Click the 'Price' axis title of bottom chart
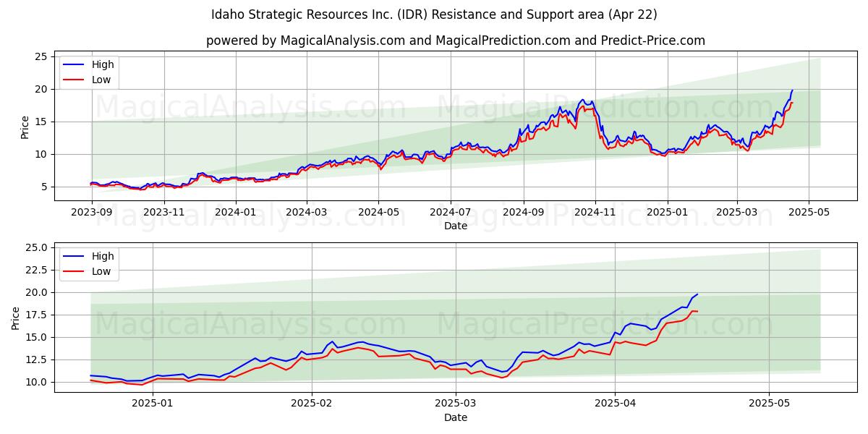Screen dimensions: 868x434 pyautogui.click(x=16, y=318)
